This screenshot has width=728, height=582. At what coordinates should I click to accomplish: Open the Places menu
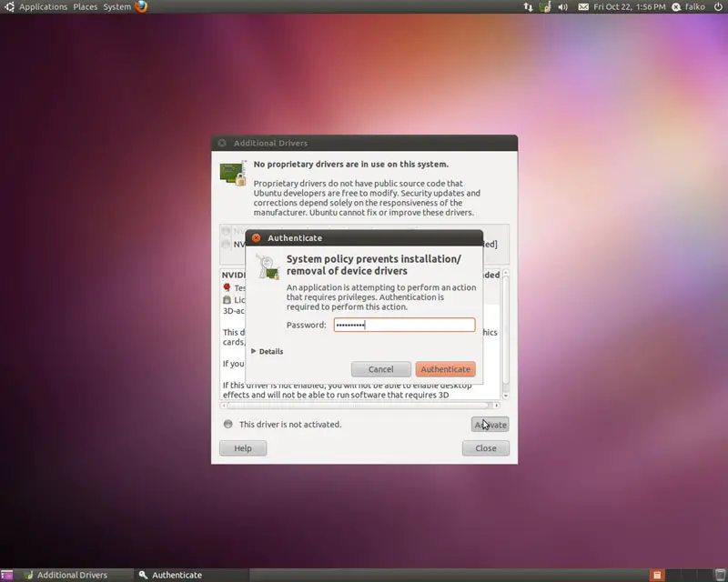(x=86, y=6)
